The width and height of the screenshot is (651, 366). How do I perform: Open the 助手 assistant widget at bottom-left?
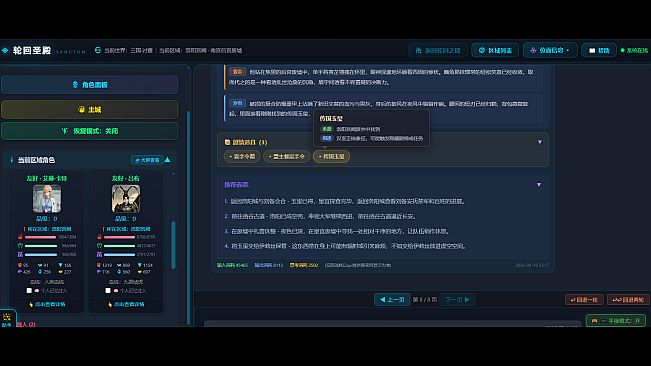(x=7, y=319)
